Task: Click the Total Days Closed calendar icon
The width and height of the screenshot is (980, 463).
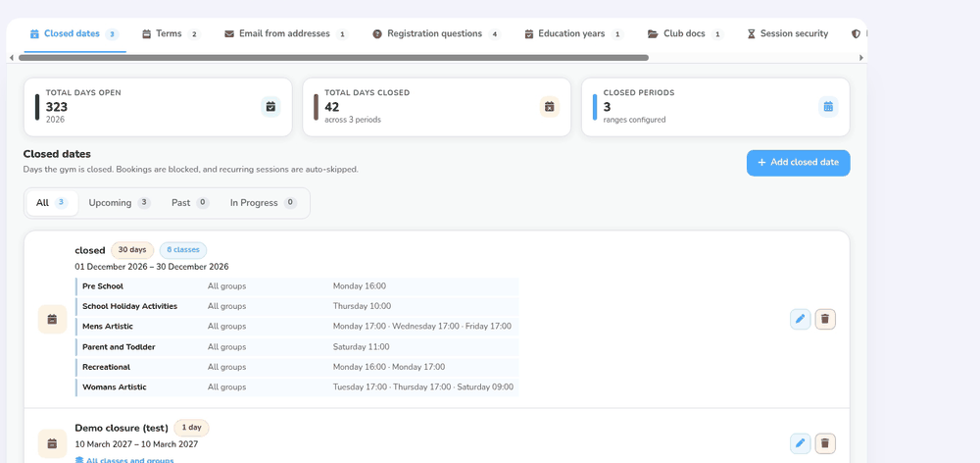Action: click(550, 107)
